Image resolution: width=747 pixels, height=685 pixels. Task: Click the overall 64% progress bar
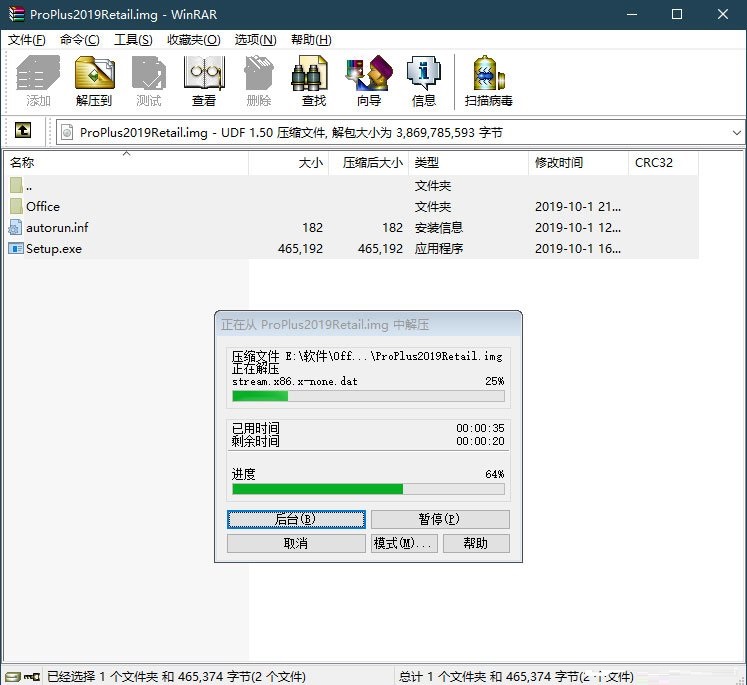pyautogui.click(x=368, y=489)
